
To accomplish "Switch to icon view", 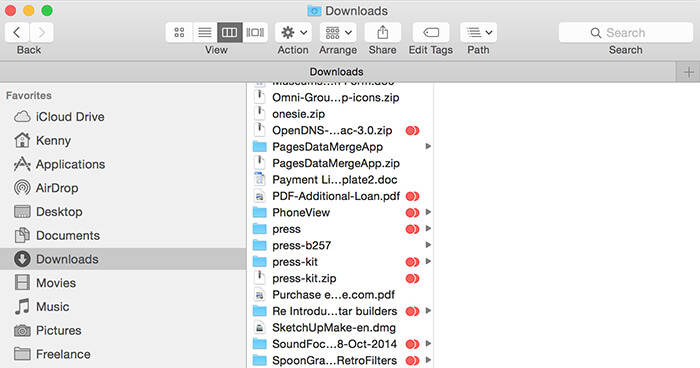I will (x=179, y=33).
